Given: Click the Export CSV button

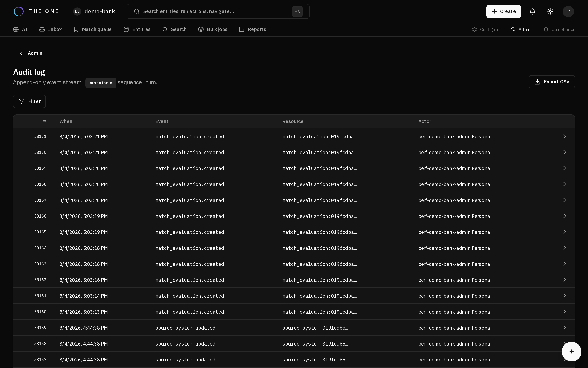Looking at the screenshot, I should 551,82.
